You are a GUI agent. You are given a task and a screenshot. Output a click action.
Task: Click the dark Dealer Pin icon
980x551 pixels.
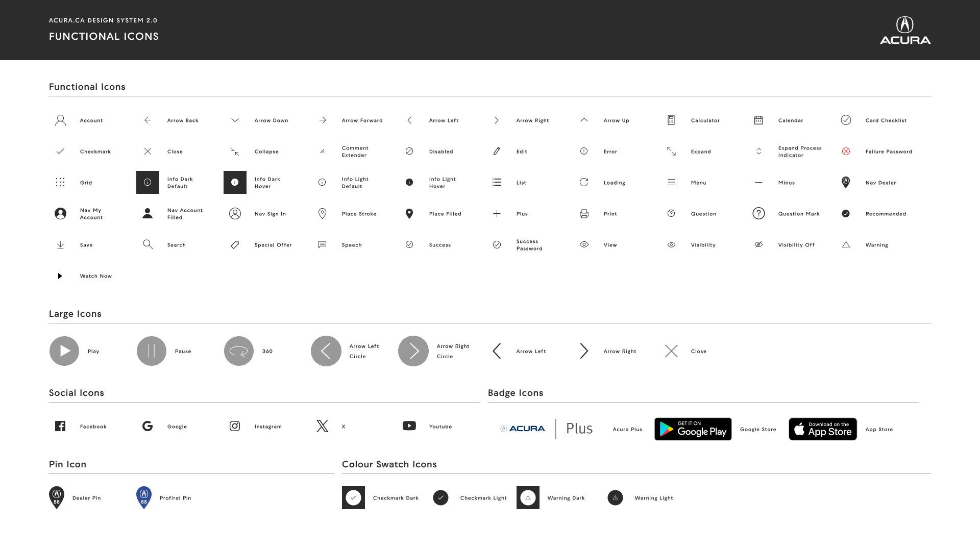pyautogui.click(x=57, y=497)
